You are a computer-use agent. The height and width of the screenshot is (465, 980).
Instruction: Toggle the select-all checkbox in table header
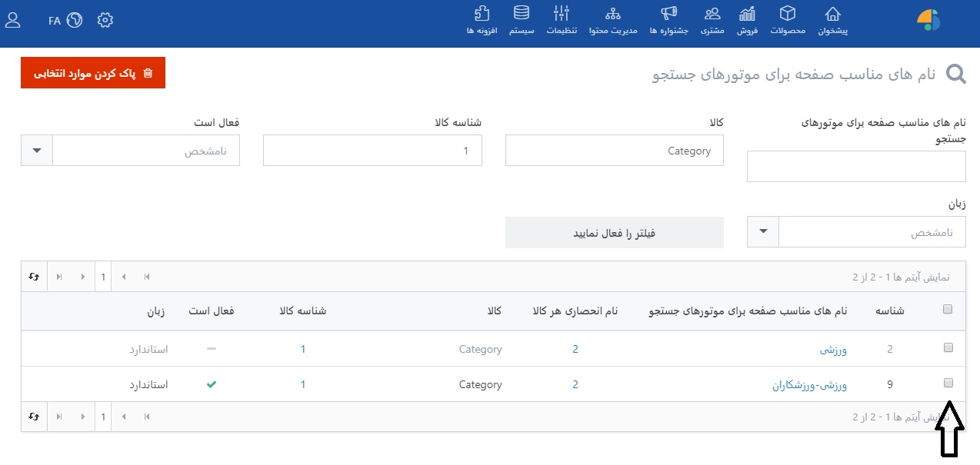948,309
